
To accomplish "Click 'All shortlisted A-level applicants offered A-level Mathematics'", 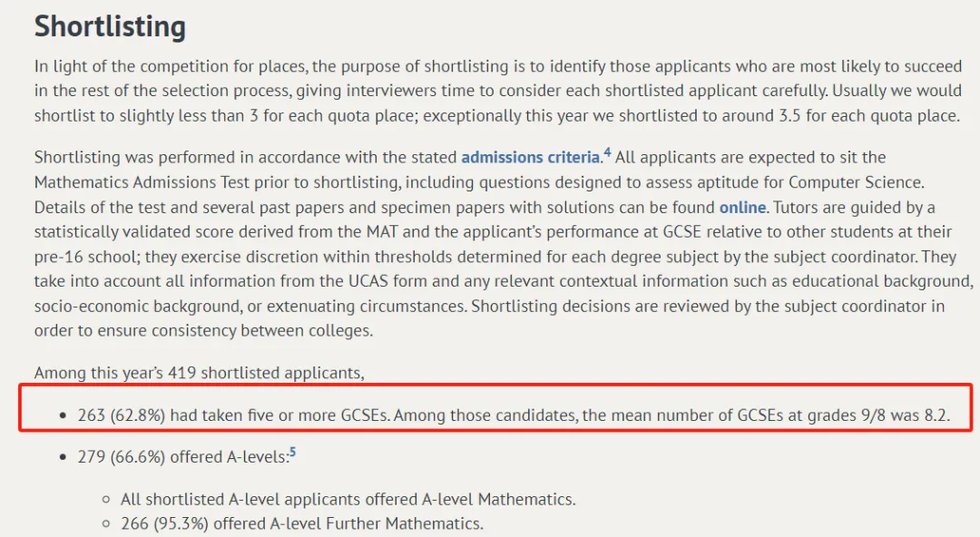I will 348,500.
